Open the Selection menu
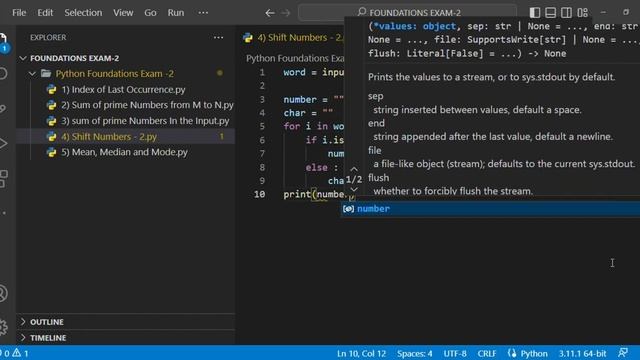The height and width of the screenshot is (360, 640). pyautogui.click(x=83, y=13)
